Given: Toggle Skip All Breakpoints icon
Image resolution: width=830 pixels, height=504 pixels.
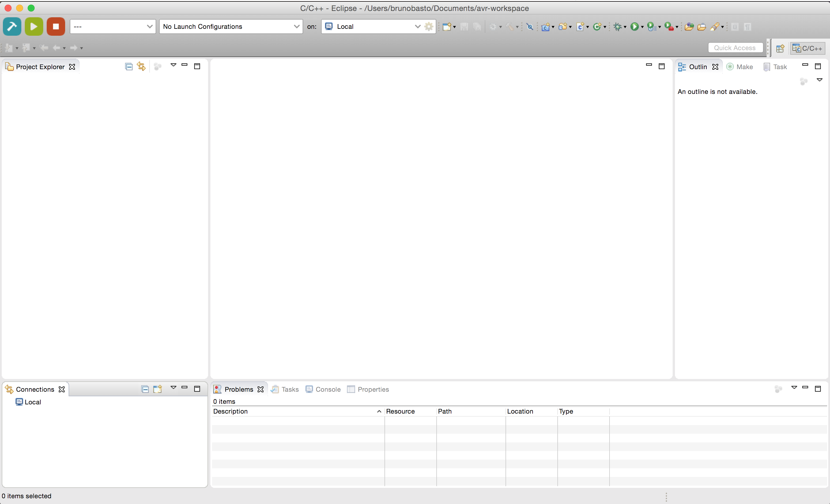Looking at the screenshot, I should point(530,26).
